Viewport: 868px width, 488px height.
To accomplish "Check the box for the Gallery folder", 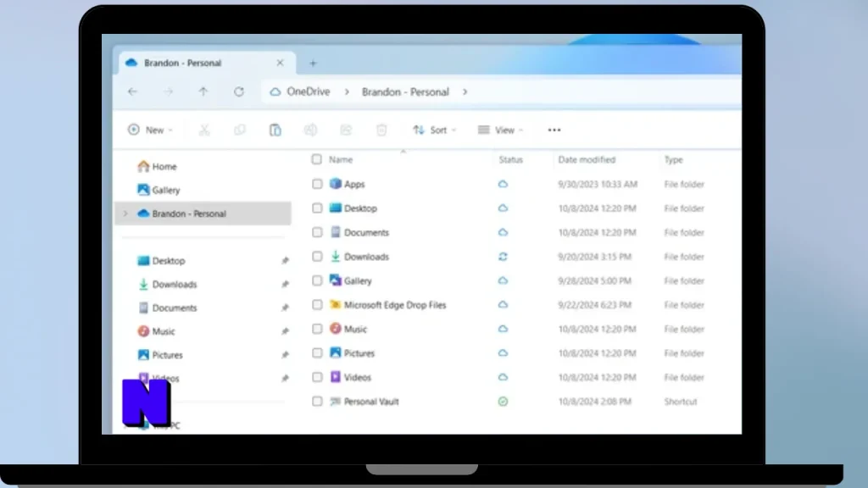I will point(317,281).
